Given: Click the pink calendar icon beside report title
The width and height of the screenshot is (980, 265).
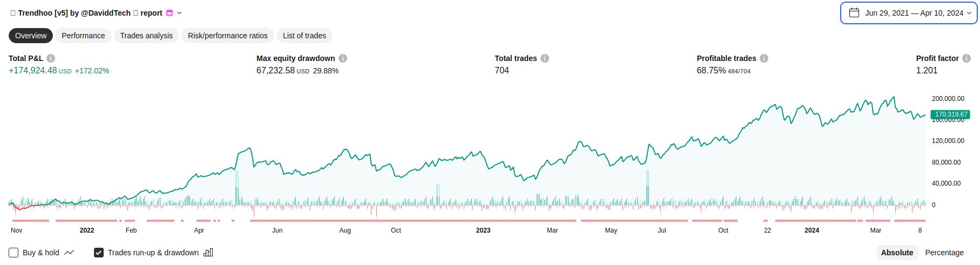Looking at the screenshot, I should tap(170, 13).
